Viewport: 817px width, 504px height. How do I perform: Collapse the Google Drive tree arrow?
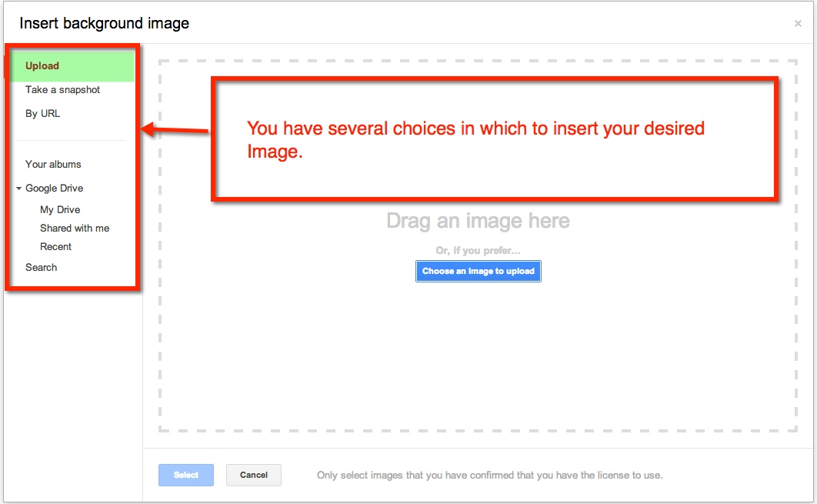pyautogui.click(x=18, y=189)
